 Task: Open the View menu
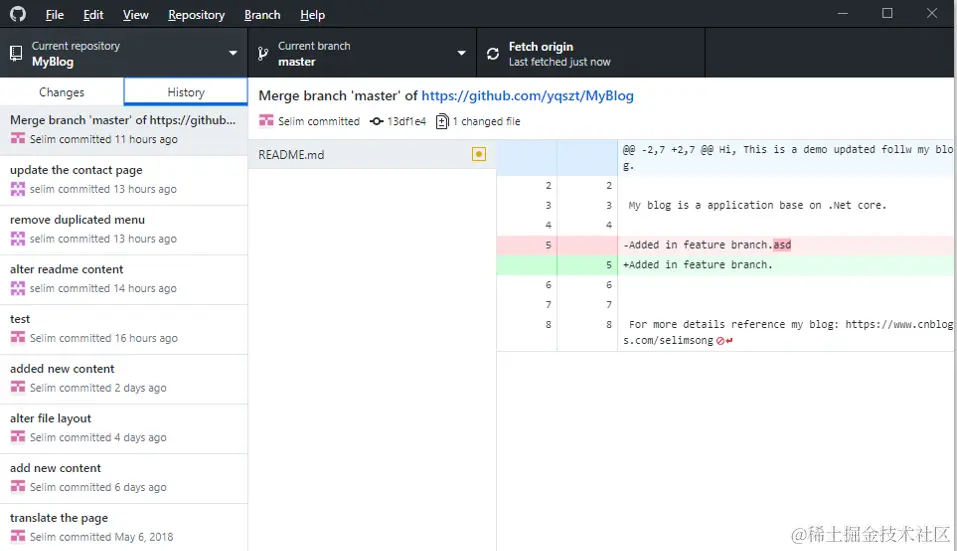[135, 15]
